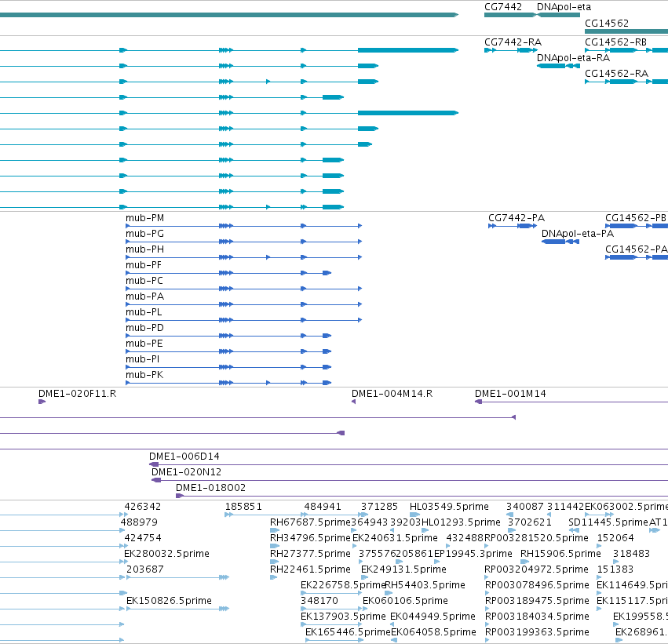Image resolution: width=668 pixels, height=644 pixels.
Task: Click EST label 318483
Action: (631, 555)
